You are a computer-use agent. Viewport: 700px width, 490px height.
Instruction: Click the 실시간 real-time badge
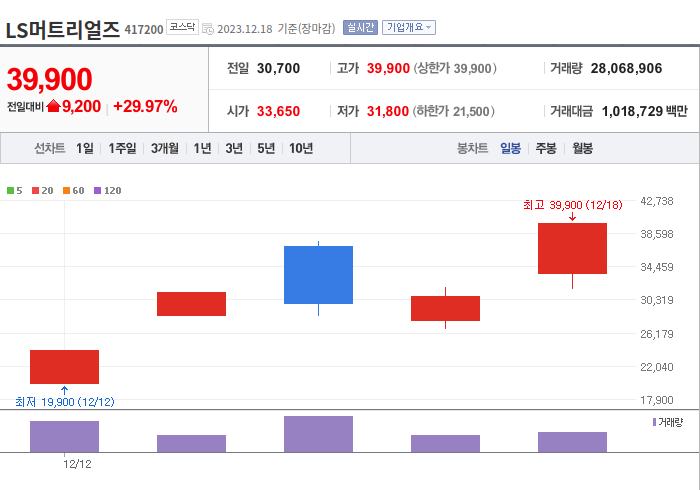pos(360,28)
